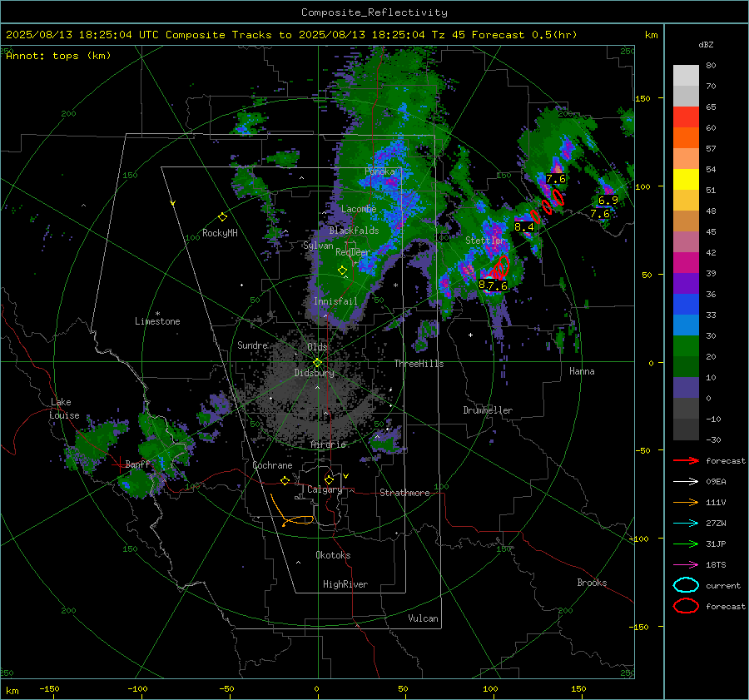The width and height of the screenshot is (749, 700).
Task: Click the magenta 18TS arrow legend icon
Action: (x=686, y=564)
